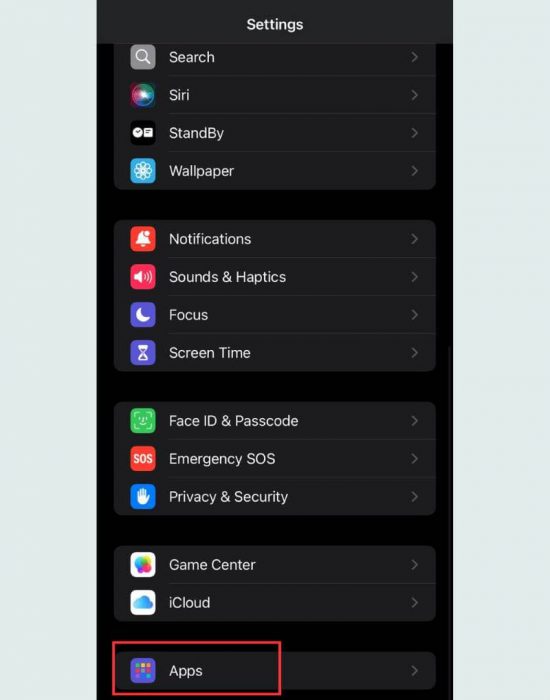The width and height of the screenshot is (550, 700).
Task: Tap the Siri colorful orb icon
Action: point(143,95)
